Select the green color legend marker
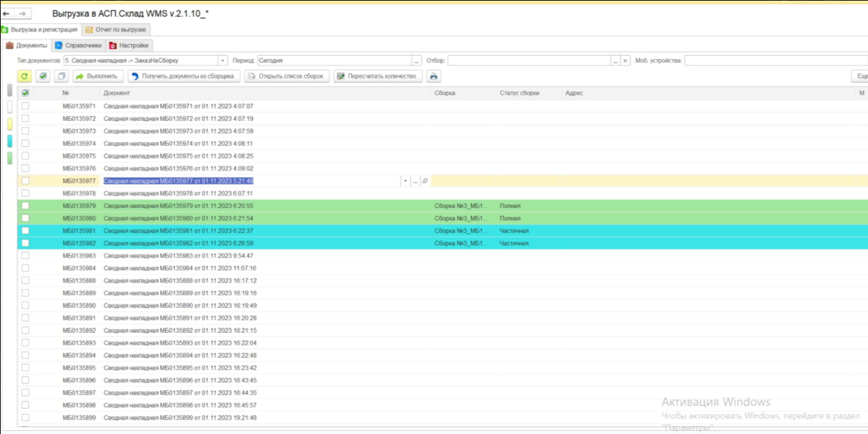The height and width of the screenshot is (434, 868). click(10, 158)
